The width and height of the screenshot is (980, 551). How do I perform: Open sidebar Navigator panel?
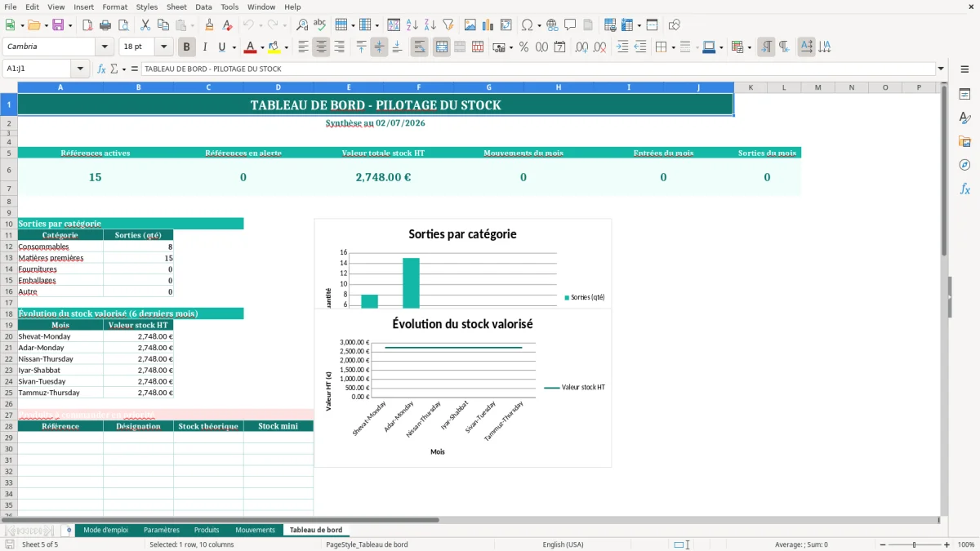tap(964, 165)
